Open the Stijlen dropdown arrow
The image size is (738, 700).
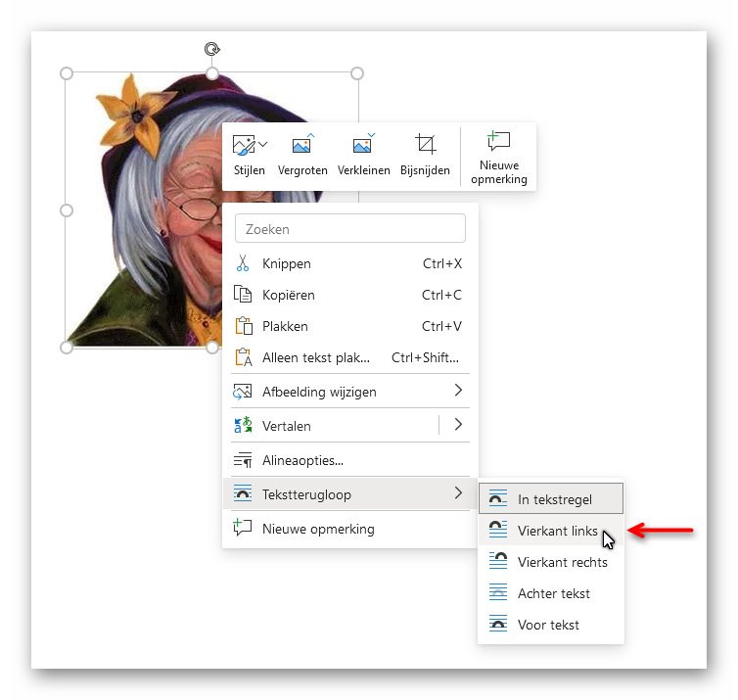pyautogui.click(x=263, y=146)
